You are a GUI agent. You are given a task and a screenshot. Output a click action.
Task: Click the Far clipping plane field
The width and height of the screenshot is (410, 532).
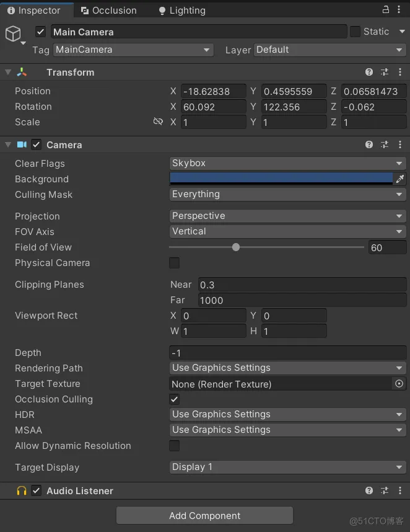tap(302, 300)
